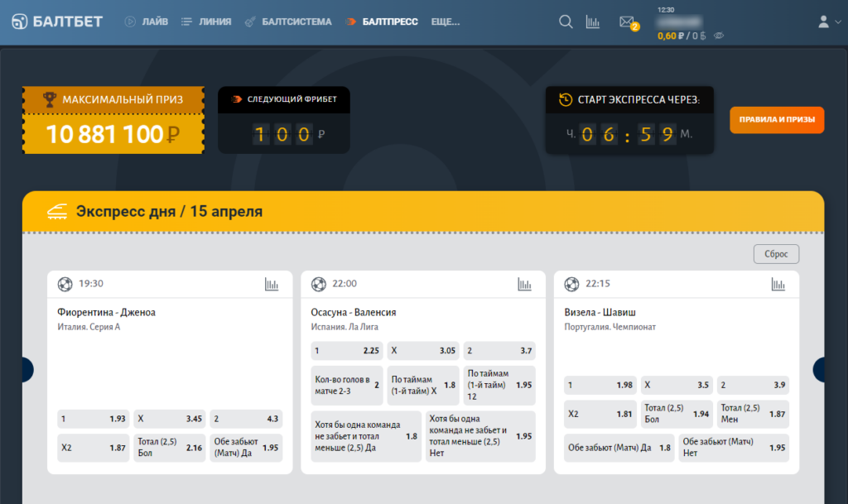Click the football icon at 19:30

(65, 284)
